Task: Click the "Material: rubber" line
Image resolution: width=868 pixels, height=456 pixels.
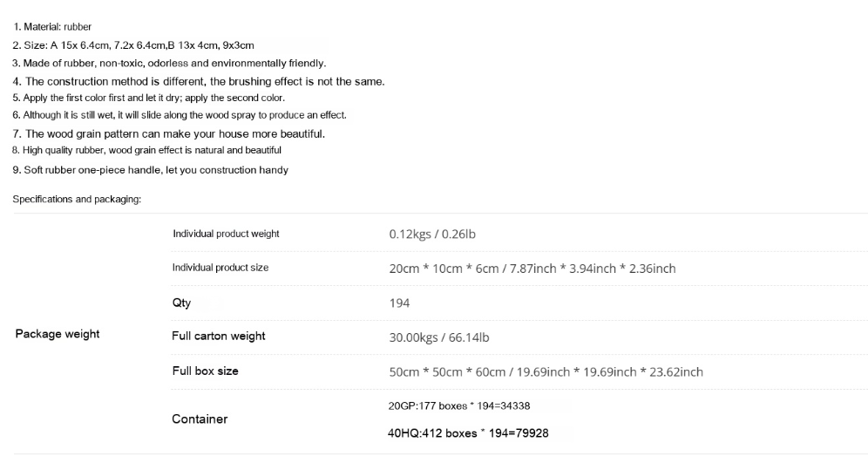Action: pyautogui.click(x=52, y=27)
